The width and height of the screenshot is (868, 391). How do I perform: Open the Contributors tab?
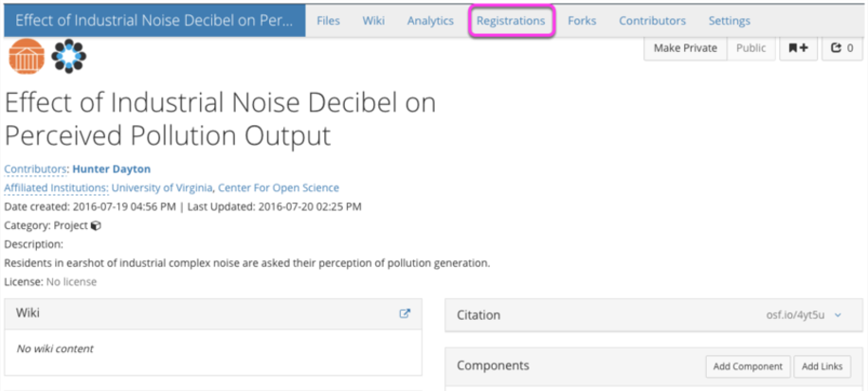point(652,21)
